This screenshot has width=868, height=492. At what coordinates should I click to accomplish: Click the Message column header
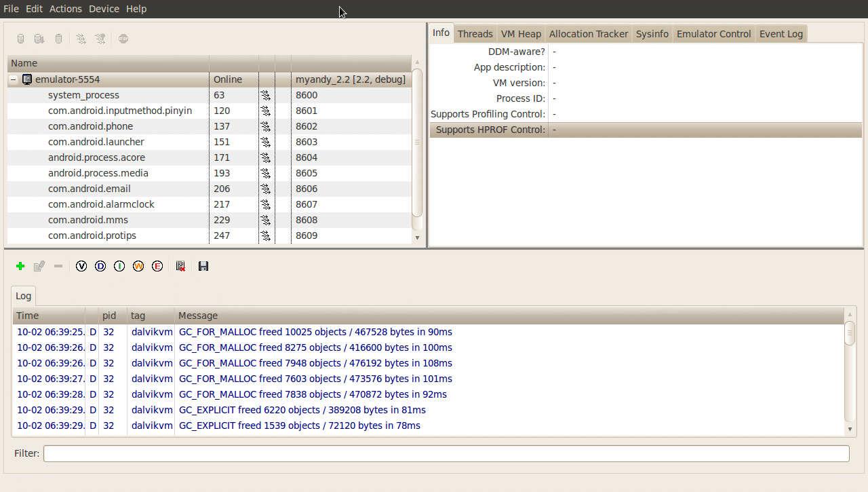click(198, 316)
